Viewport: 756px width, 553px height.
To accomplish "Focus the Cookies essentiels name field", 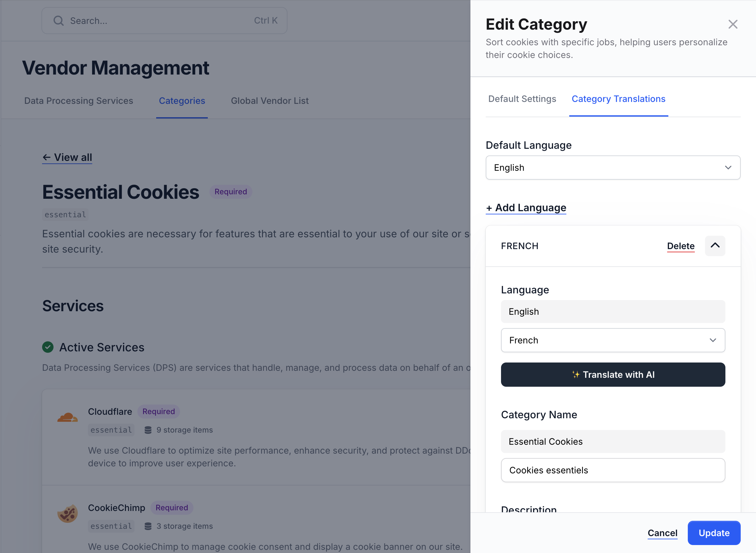I will (613, 470).
